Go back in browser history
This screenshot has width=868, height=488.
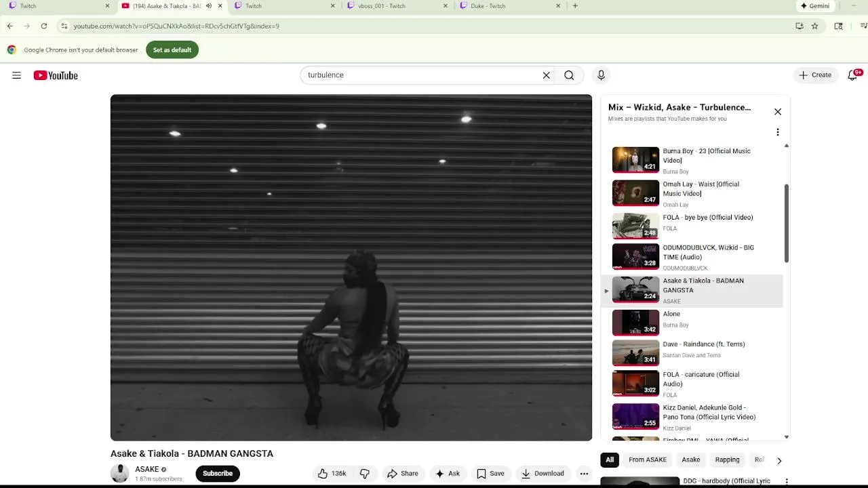9,26
